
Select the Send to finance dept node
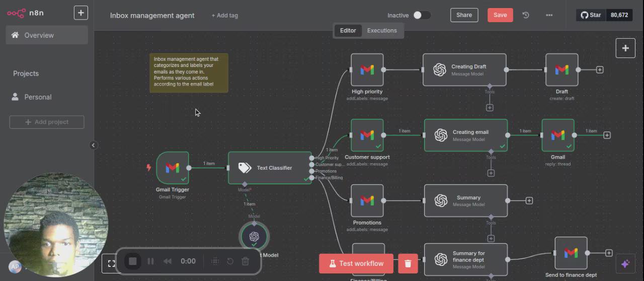[571, 253]
